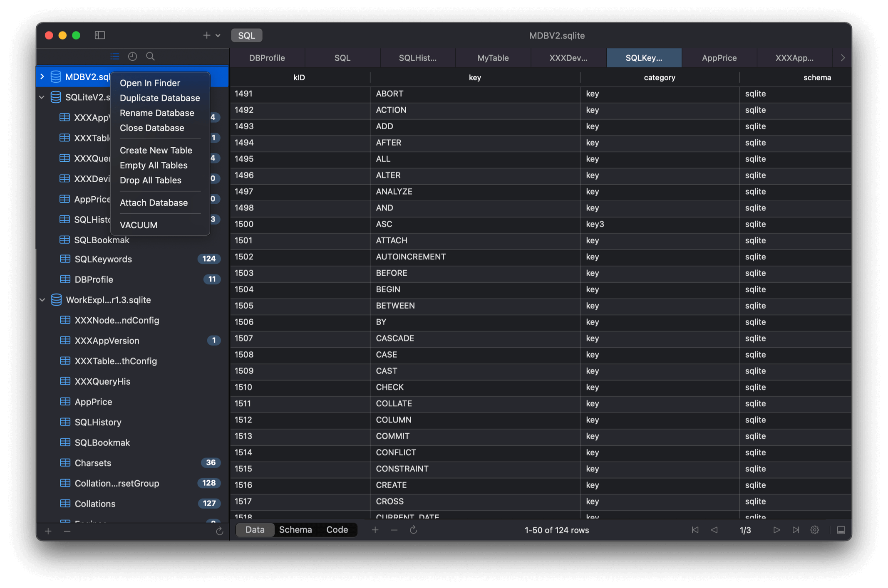
Task: Click the SQL button in title bar
Action: (x=246, y=35)
